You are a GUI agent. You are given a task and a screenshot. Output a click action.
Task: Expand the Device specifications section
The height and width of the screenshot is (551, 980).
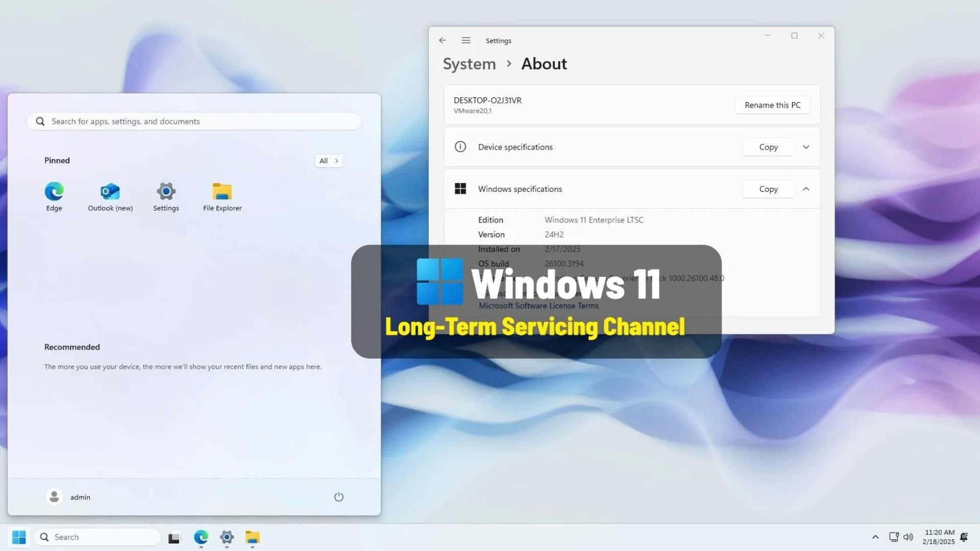(x=806, y=147)
